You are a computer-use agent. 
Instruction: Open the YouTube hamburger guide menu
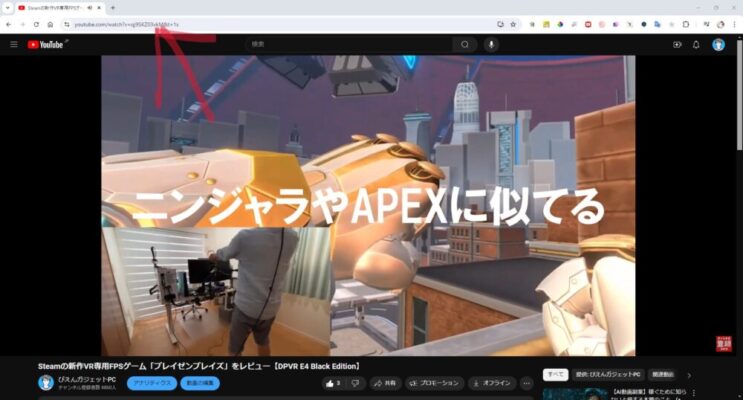pos(14,45)
